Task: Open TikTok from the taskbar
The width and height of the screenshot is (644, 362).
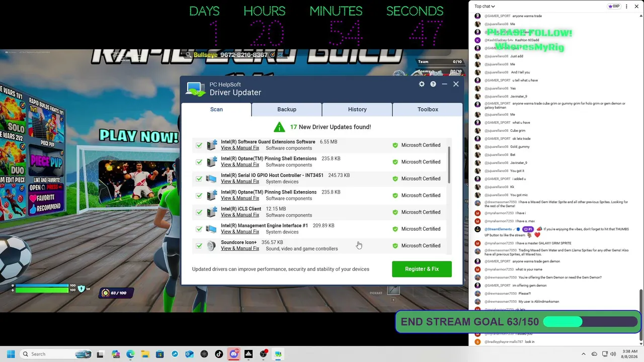Action: click(x=219, y=354)
